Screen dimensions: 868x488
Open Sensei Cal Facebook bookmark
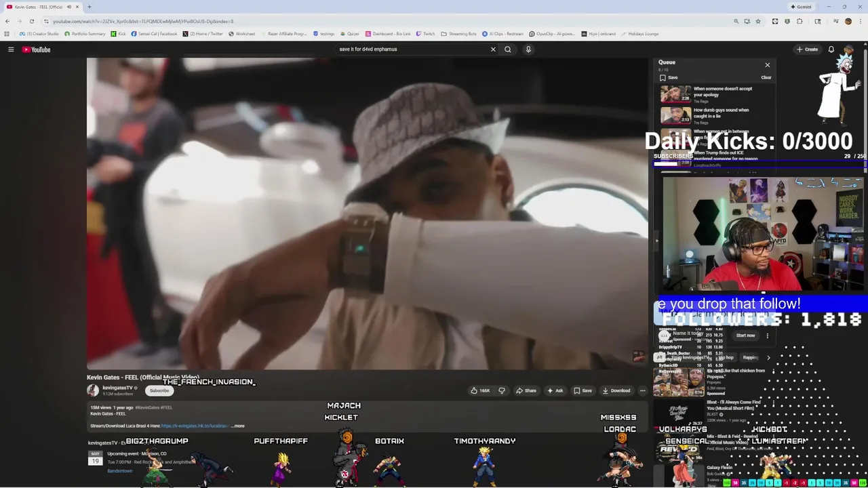pyautogui.click(x=154, y=34)
